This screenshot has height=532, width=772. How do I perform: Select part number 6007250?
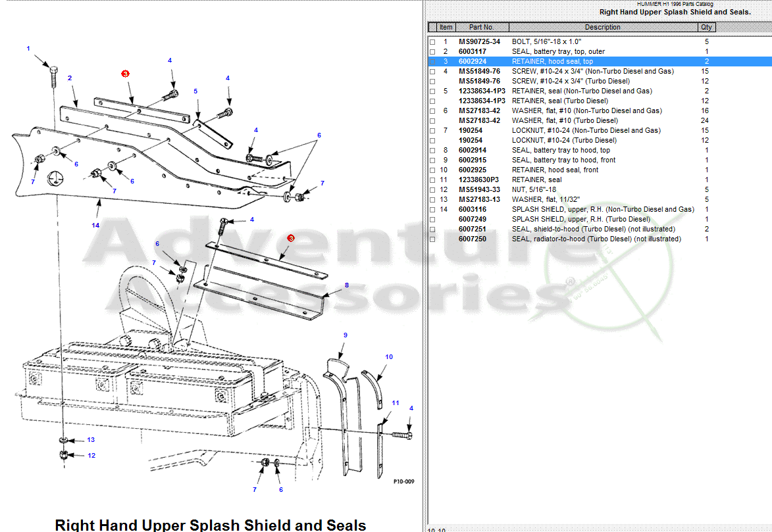point(472,239)
